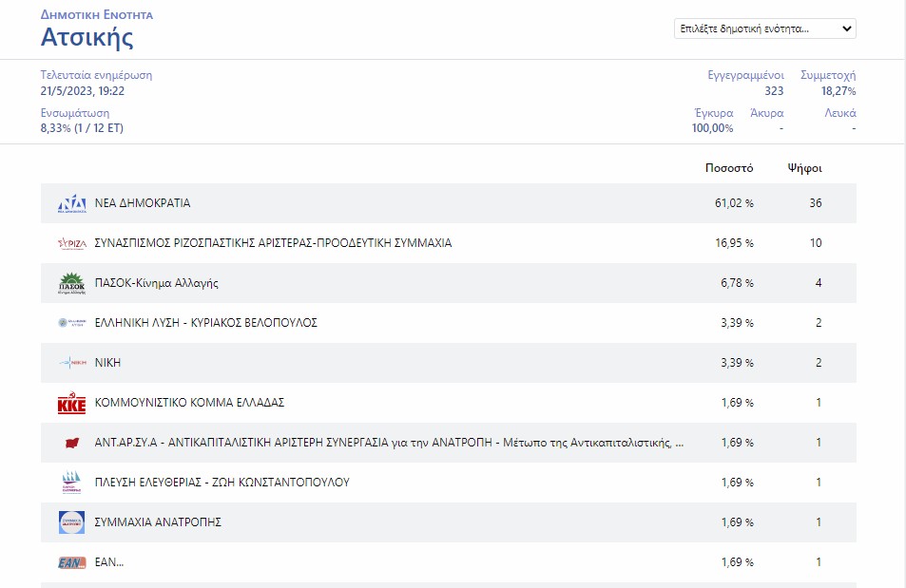Image resolution: width=906 pixels, height=588 pixels.
Task: Click the Νέα Δημοκρατία party logo
Action: click(72, 203)
